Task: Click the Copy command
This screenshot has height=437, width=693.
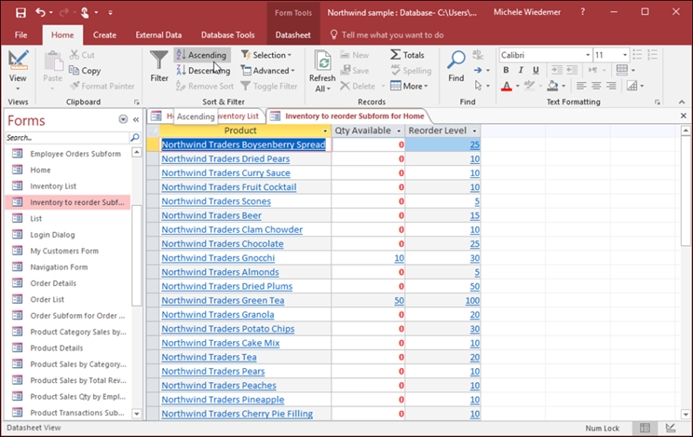Action: point(85,70)
